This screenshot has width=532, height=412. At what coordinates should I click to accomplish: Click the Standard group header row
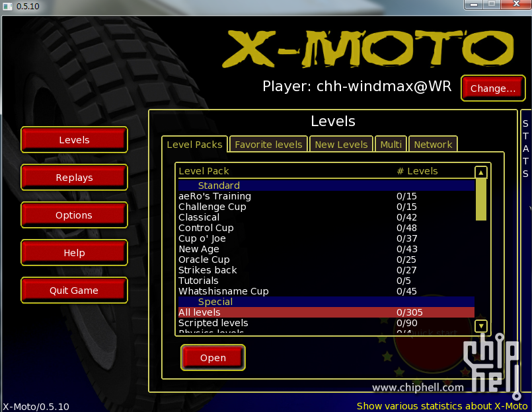coord(326,185)
